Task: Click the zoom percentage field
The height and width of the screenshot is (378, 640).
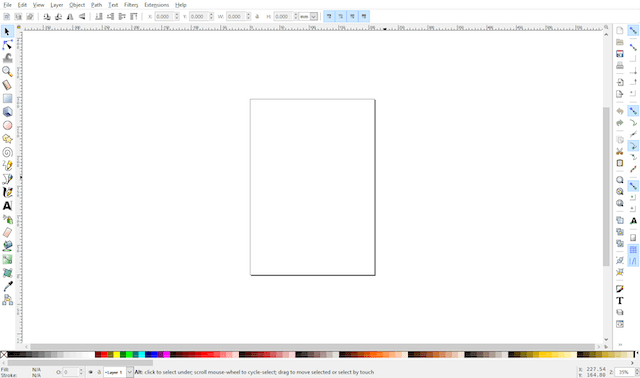Action: pyautogui.click(x=624, y=372)
